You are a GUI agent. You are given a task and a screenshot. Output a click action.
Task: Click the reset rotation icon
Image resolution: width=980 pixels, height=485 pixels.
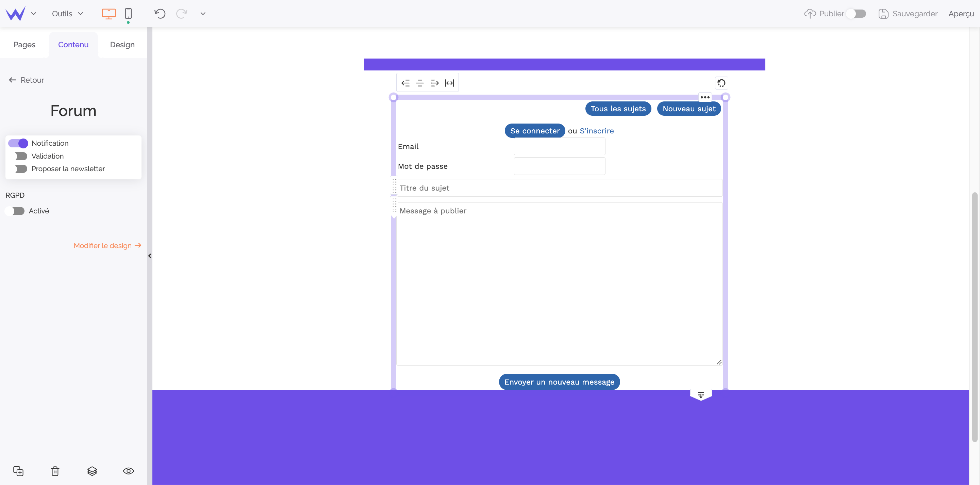click(x=721, y=83)
